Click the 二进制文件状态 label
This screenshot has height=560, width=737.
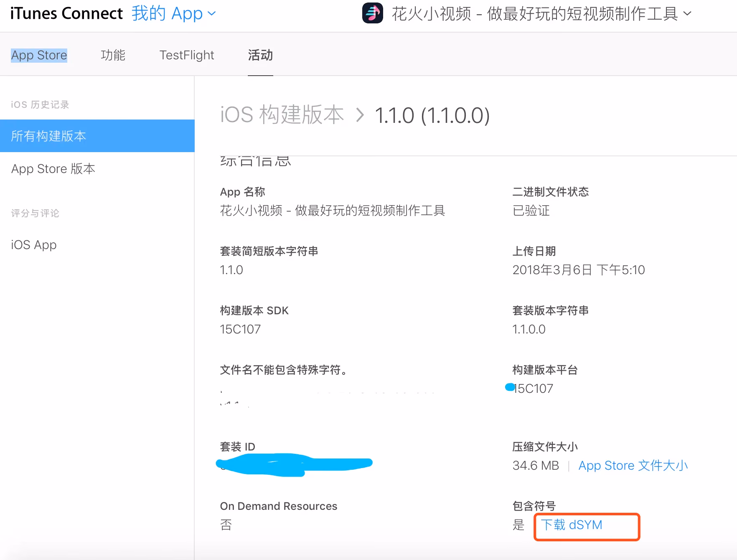[x=551, y=192]
